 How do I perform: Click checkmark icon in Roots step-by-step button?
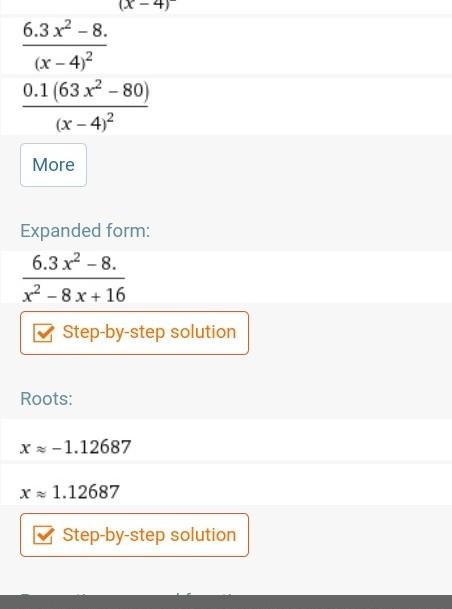coord(43,535)
